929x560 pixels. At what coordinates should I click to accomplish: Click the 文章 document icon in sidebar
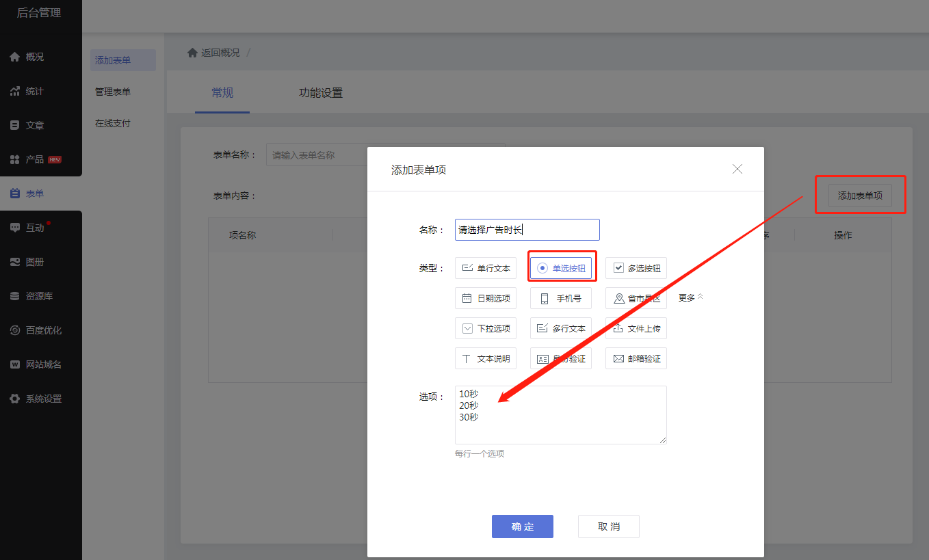point(14,125)
